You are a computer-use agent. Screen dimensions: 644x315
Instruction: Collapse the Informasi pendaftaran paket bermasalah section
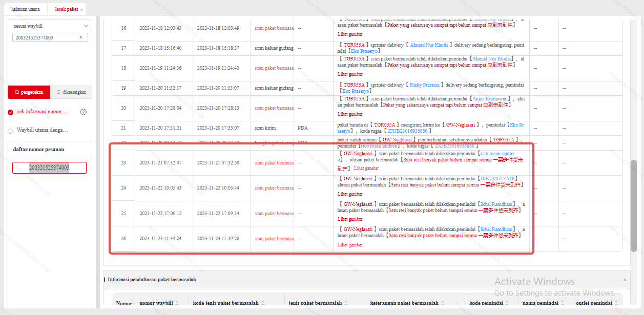625,280
